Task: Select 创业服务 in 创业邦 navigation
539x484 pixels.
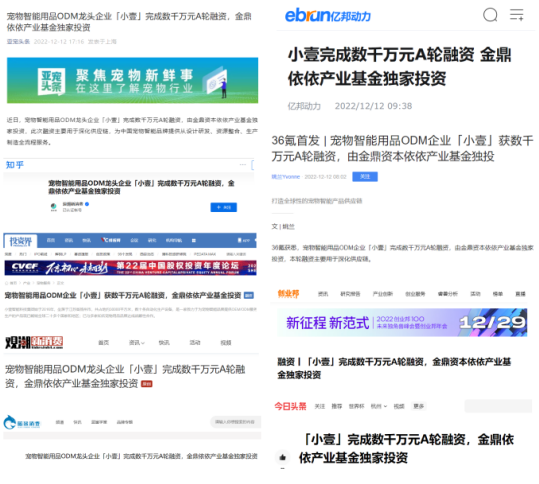Action: click(x=415, y=294)
